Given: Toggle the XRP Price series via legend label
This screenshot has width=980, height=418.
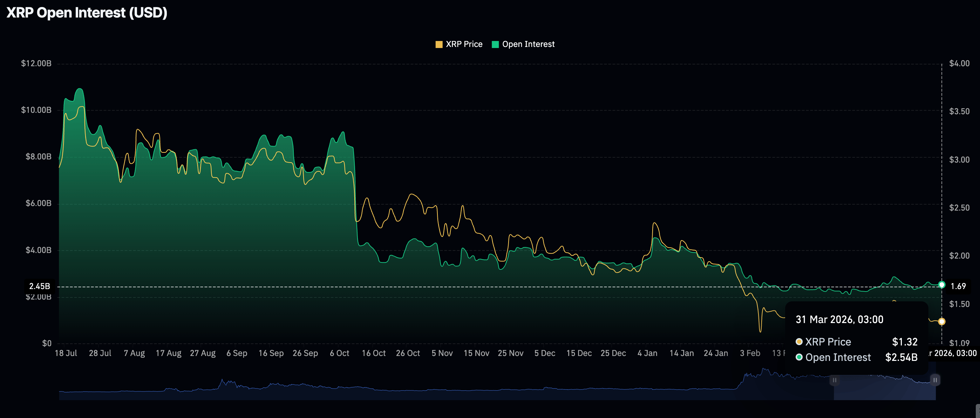Looking at the screenshot, I should 464,44.
